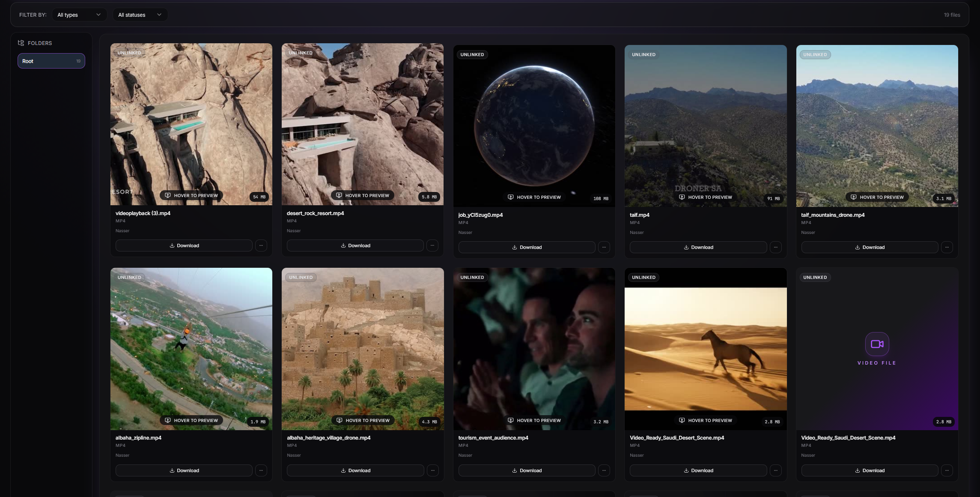Image resolution: width=980 pixels, height=497 pixels.
Task: Select the Root folder
Action: click(51, 61)
